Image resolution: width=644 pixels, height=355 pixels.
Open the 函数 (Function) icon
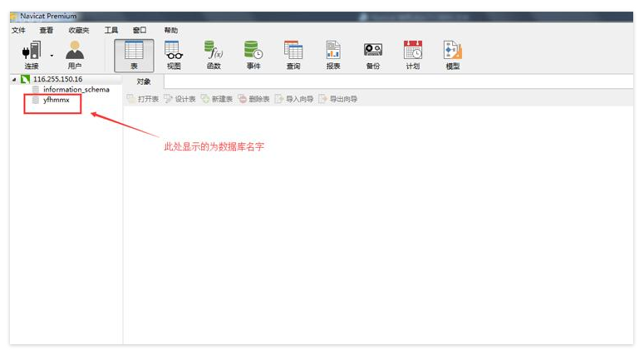coord(214,54)
